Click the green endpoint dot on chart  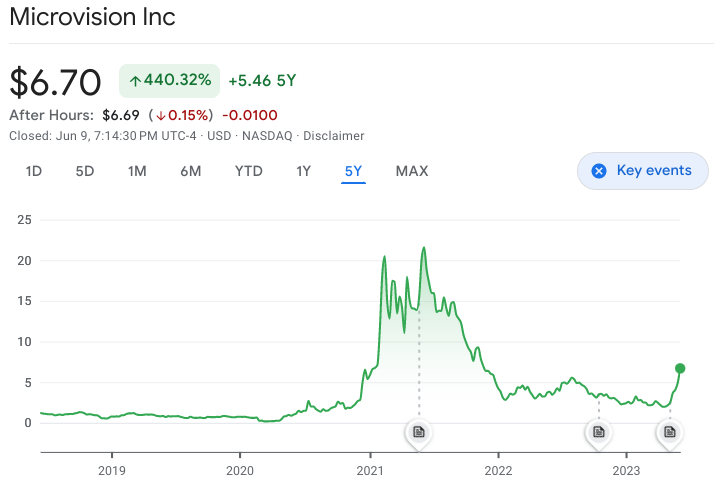click(680, 368)
